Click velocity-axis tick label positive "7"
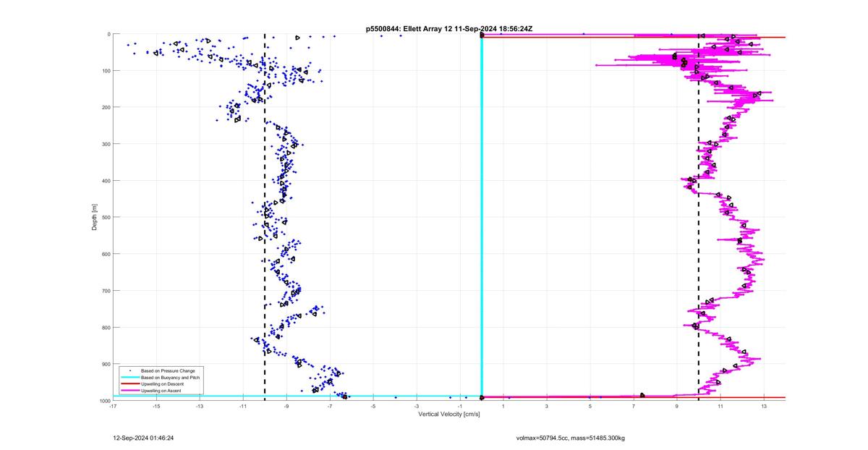Image resolution: width=868 pixels, height=450 pixels. click(x=634, y=406)
